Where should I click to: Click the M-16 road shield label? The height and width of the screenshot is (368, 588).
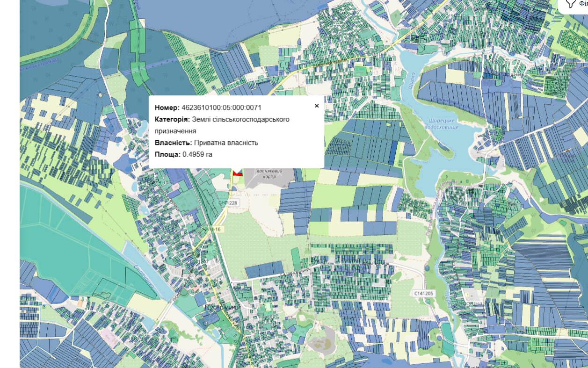(x=214, y=229)
